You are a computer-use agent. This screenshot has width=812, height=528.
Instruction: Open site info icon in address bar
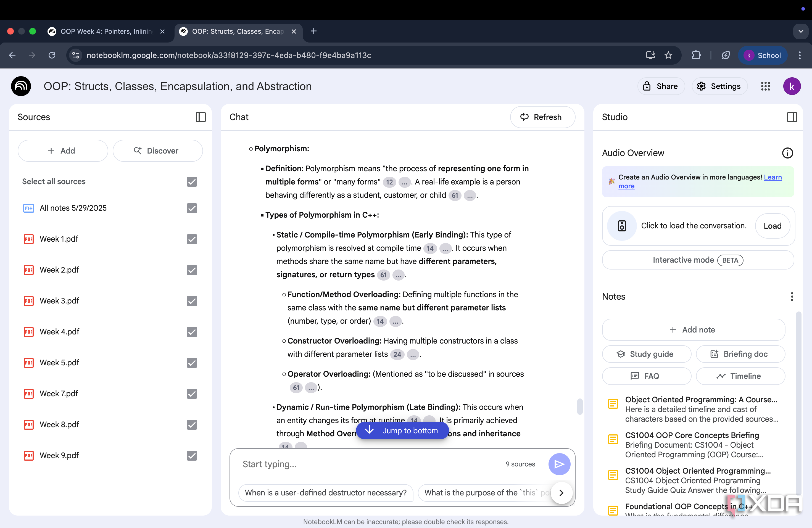[75, 55]
